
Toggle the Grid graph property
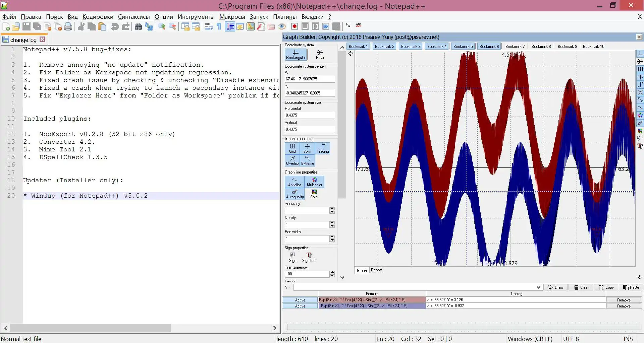[292, 148]
